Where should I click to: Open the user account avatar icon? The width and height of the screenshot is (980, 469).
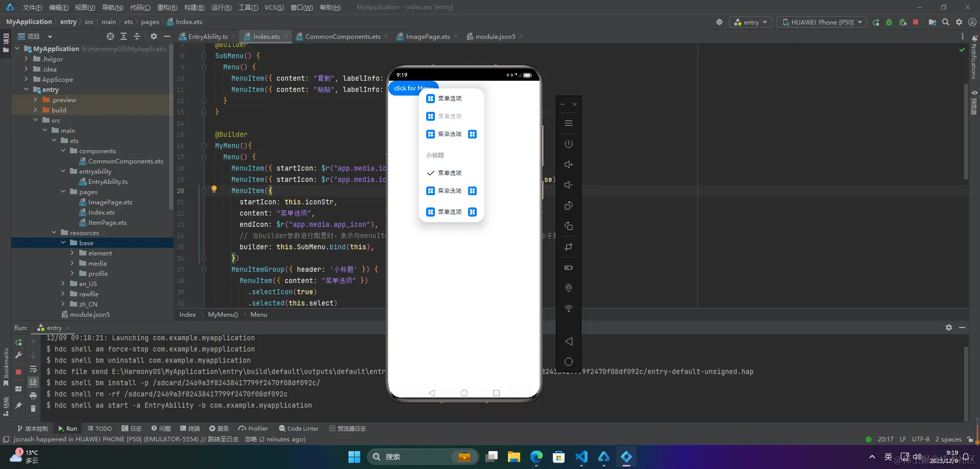click(972, 22)
